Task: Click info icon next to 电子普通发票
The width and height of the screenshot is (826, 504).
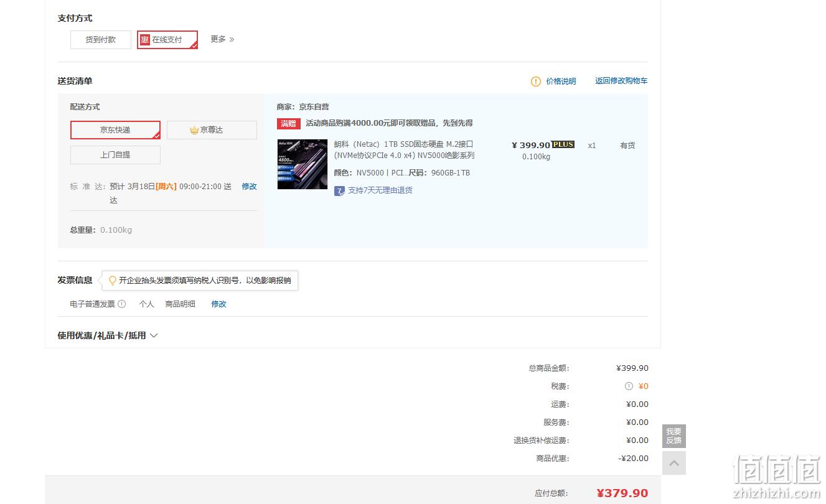Action: pyautogui.click(x=122, y=304)
